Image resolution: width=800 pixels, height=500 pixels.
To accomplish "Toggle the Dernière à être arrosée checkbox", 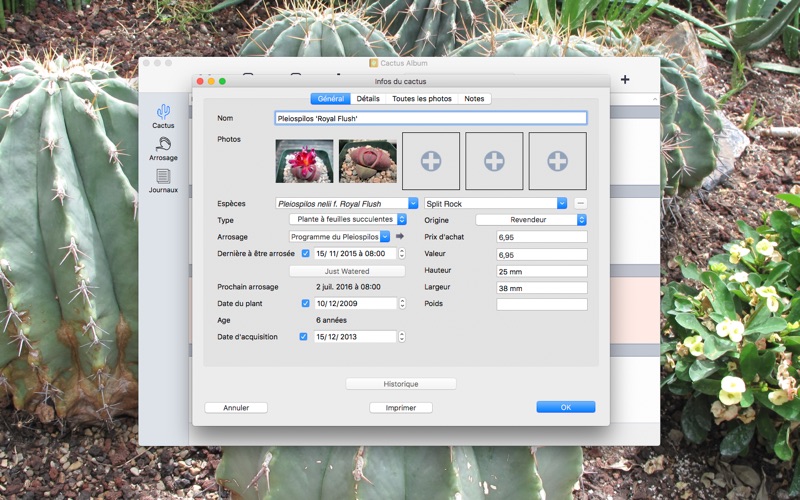I will click(306, 253).
